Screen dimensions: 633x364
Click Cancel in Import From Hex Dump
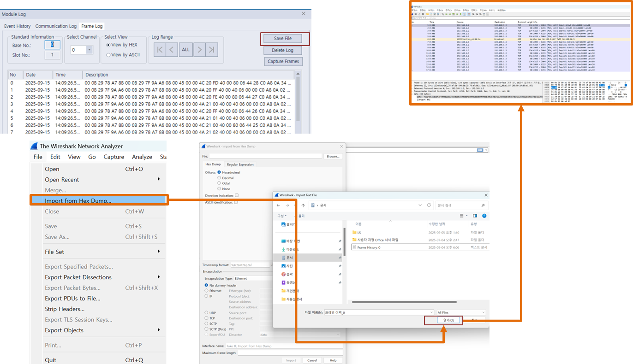312,360
